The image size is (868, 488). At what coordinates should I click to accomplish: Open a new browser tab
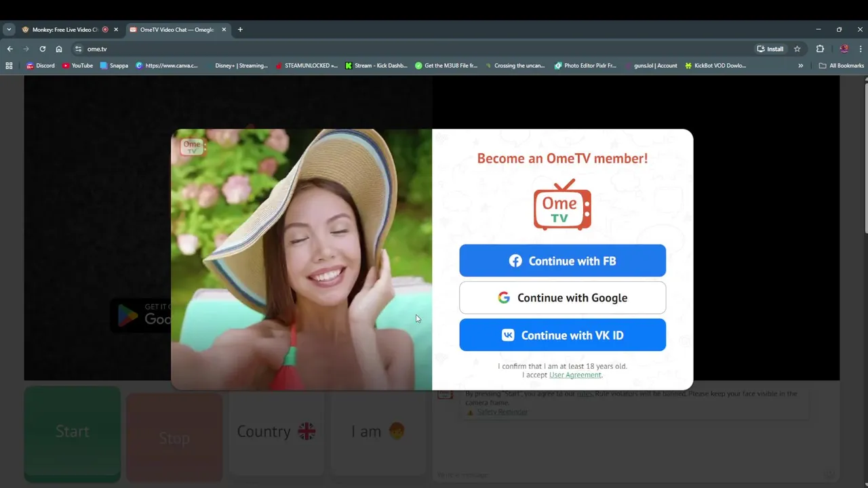240,30
